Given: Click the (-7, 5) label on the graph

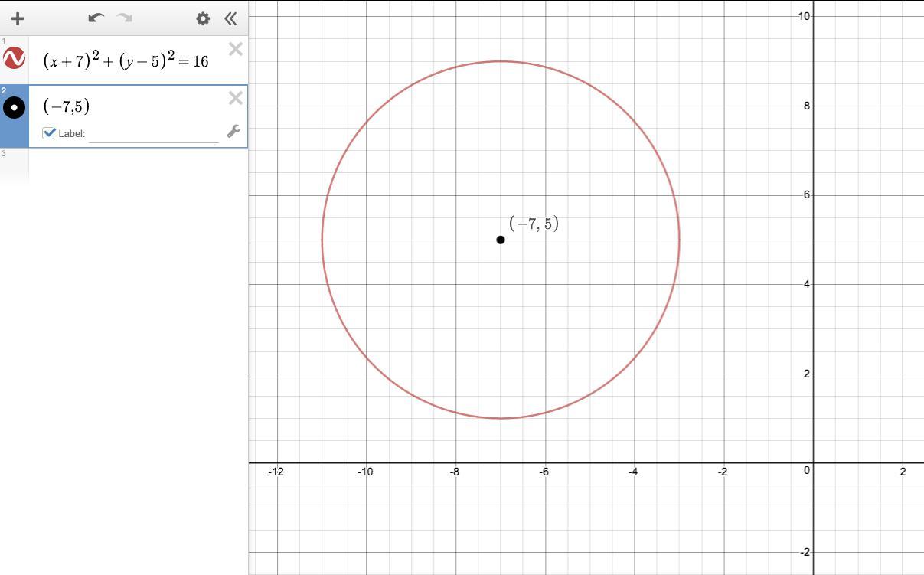Looking at the screenshot, I should pos(534,224).
